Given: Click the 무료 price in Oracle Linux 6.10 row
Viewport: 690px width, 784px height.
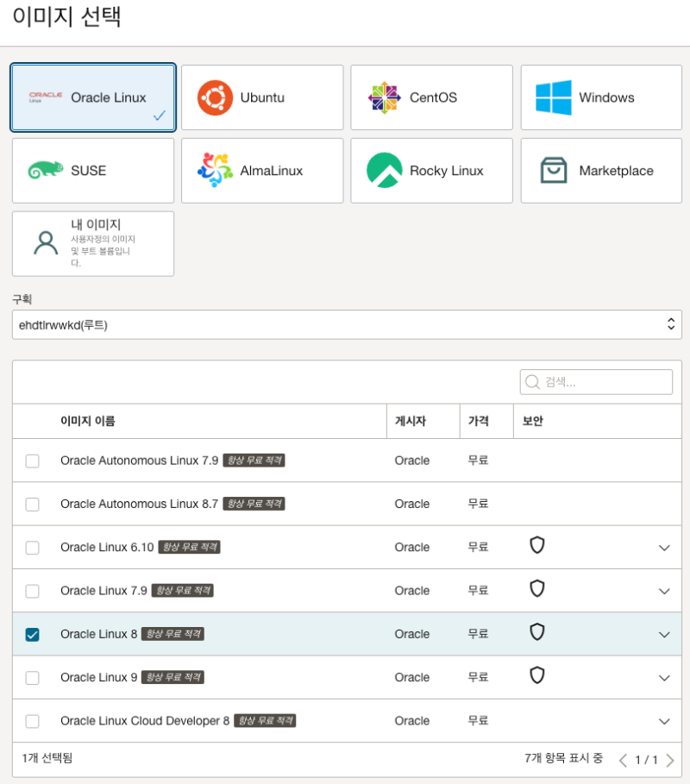Looking at the screenshot, I should coord(478,547).
